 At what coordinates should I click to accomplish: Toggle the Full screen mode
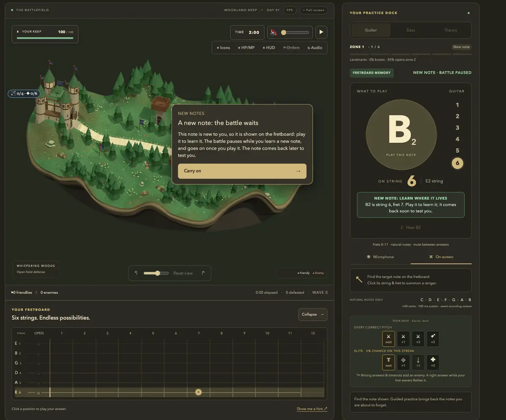pos(314,10)
